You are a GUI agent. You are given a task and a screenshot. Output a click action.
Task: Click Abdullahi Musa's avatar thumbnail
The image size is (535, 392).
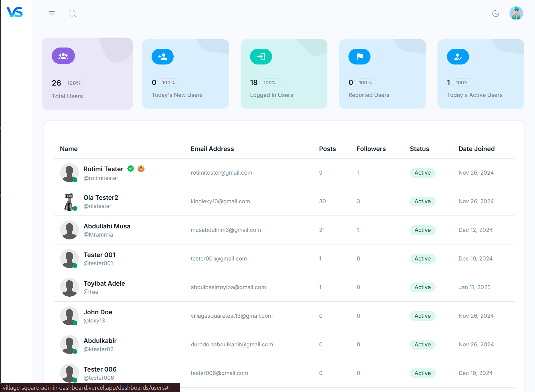(69, 230)
